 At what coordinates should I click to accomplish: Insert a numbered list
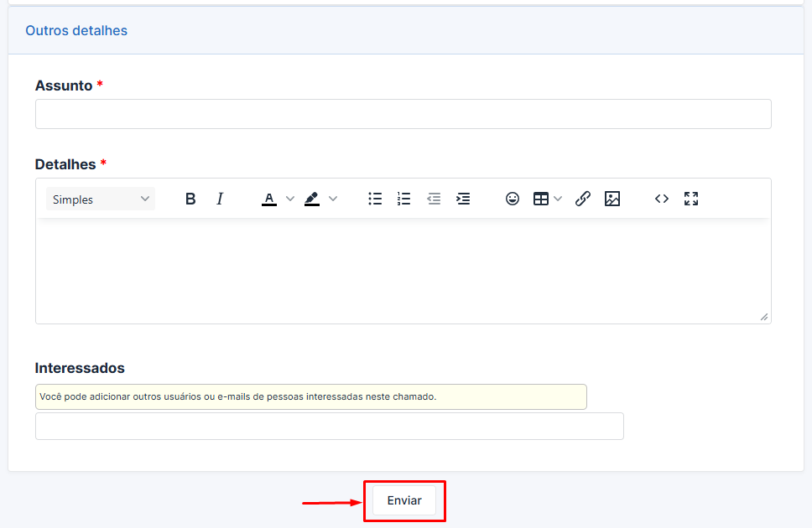tap(403, 199)
